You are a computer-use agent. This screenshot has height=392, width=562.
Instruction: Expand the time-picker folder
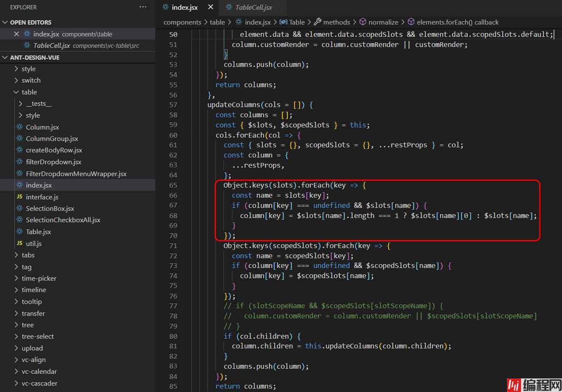39,278
